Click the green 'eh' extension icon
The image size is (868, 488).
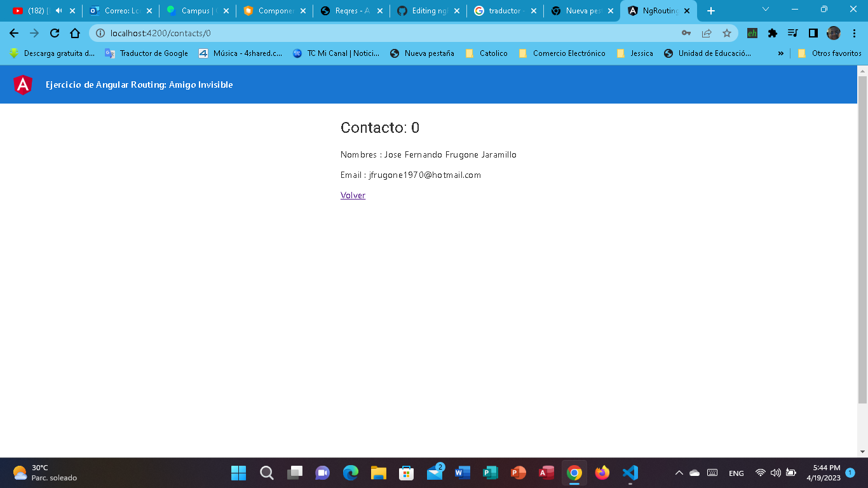click(752, 33)
